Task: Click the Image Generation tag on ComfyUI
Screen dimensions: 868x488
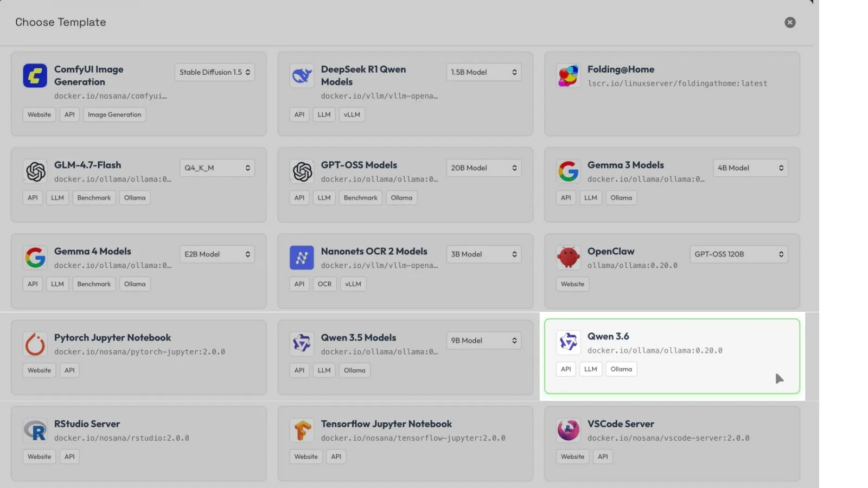Action: pos(114,114)
